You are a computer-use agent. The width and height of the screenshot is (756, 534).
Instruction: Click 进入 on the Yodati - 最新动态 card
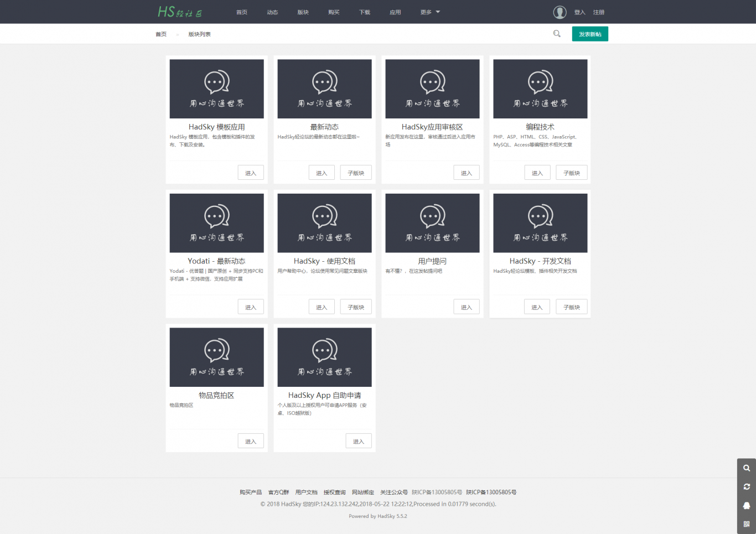[x=251, y=307]
